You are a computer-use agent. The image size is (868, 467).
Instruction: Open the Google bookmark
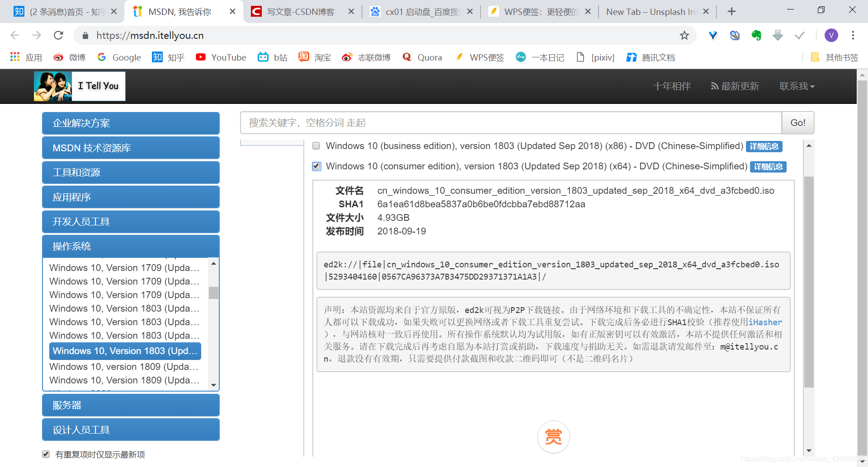tap(118, 57)
